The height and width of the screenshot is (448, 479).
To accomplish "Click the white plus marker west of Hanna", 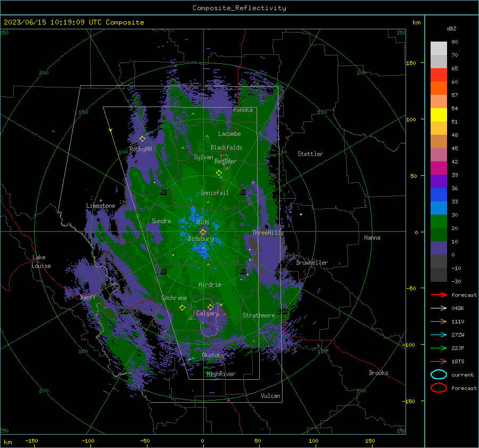I will coord(301,214).
